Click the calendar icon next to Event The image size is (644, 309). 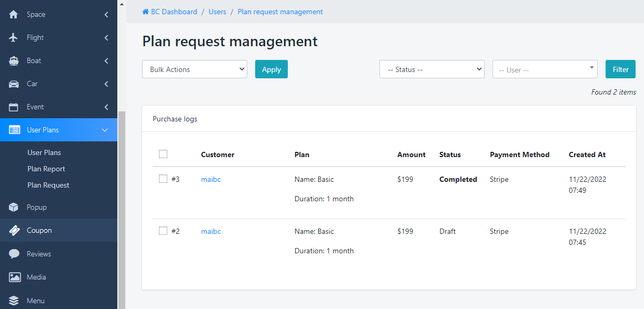[x=14, y=107]
